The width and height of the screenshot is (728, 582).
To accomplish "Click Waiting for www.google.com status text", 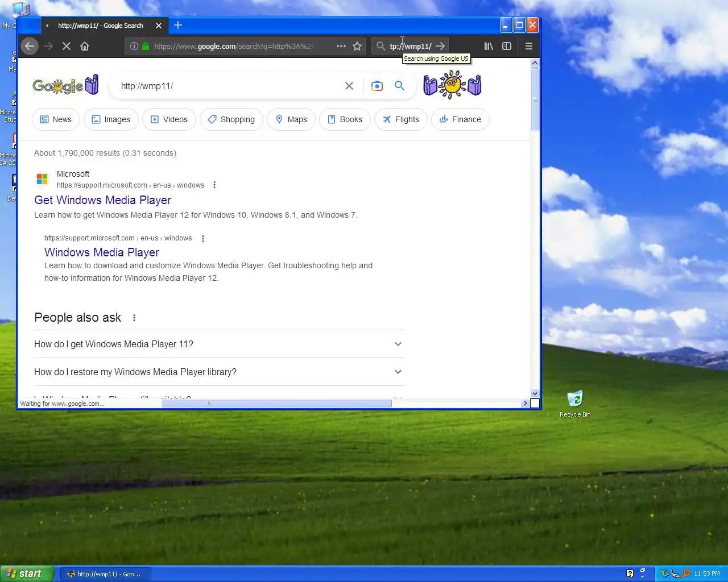I will 62,404.
